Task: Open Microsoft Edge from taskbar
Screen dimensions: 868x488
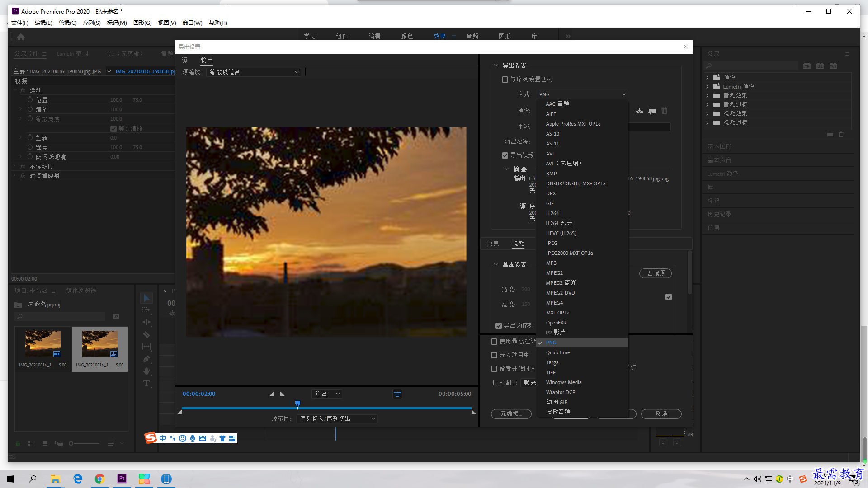Action: click(x=78, y=479)
